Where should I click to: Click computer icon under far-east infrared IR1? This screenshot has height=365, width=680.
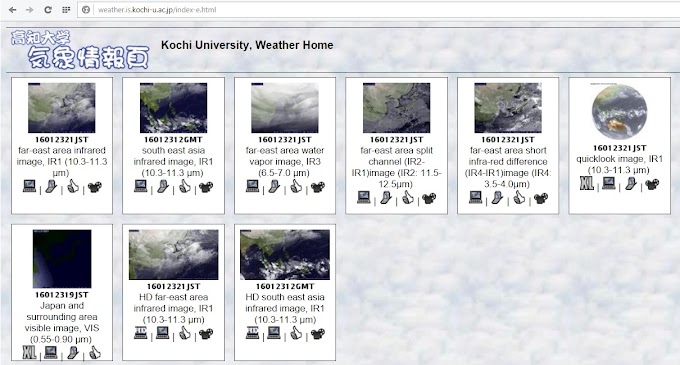tap(29, 186)
